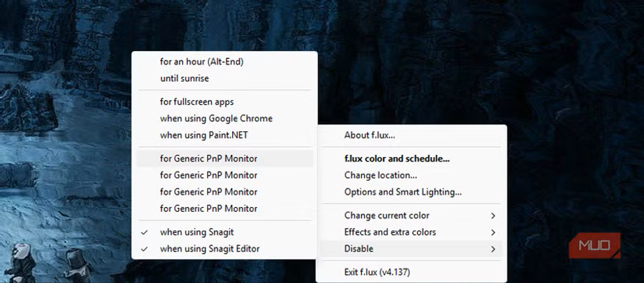The width and height of the screenshot is (644, 283).
Task: Choose "for an hour (Alt-End)"
Action: coord(201,62)
